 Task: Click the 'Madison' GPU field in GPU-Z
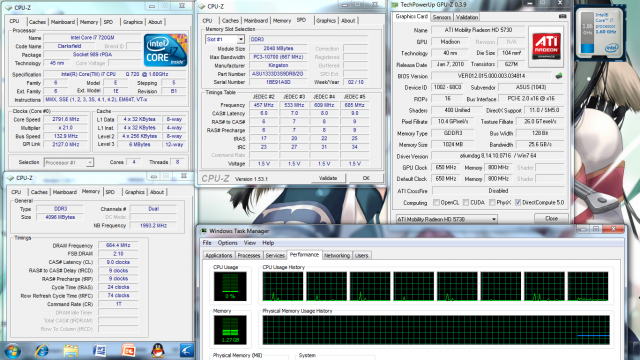pos(450,42)
